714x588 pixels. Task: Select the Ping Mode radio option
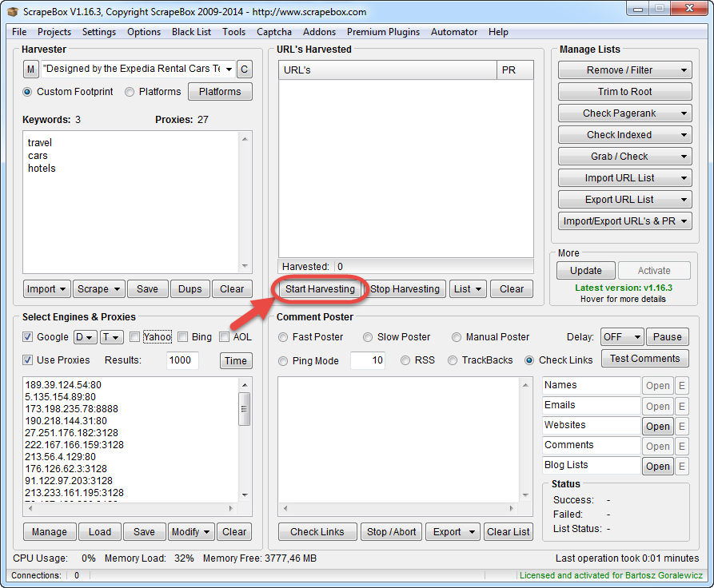pos(283,361)
